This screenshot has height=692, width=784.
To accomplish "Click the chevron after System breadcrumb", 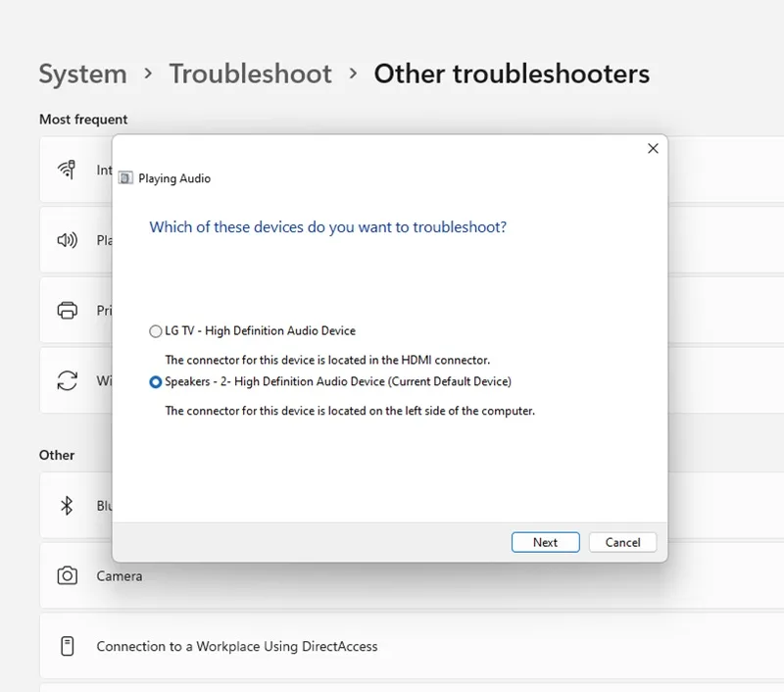I will coord(148,74).
